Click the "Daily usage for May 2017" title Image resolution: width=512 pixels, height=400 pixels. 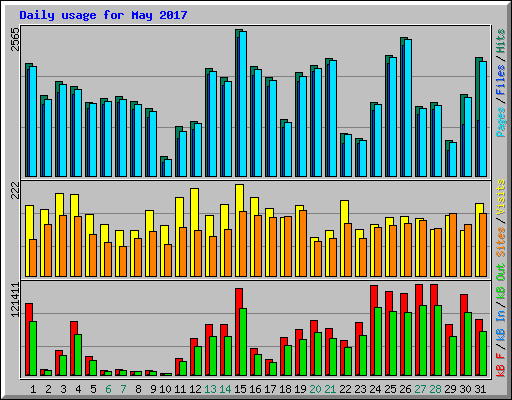coord(103,15)
